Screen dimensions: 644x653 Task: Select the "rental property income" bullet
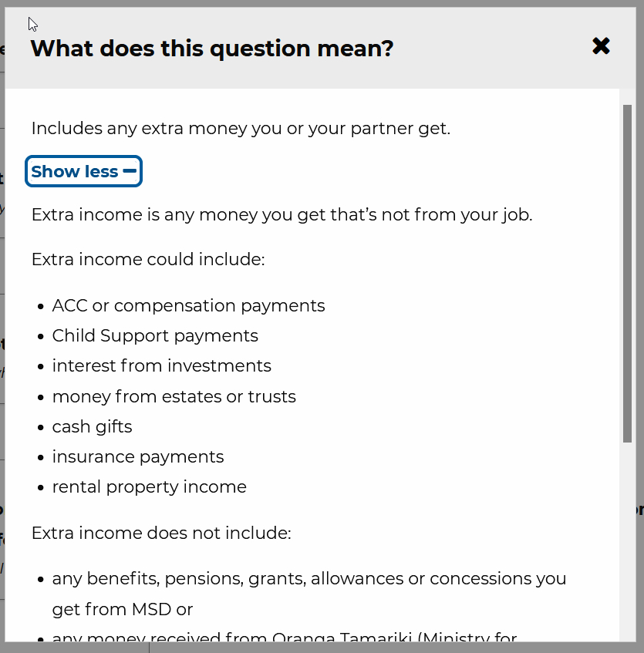pos(150,487)
